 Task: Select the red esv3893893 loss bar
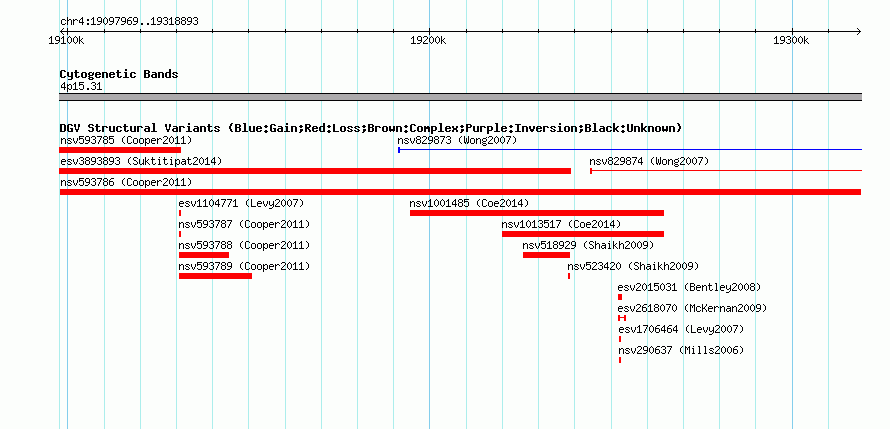coord(315,171)
